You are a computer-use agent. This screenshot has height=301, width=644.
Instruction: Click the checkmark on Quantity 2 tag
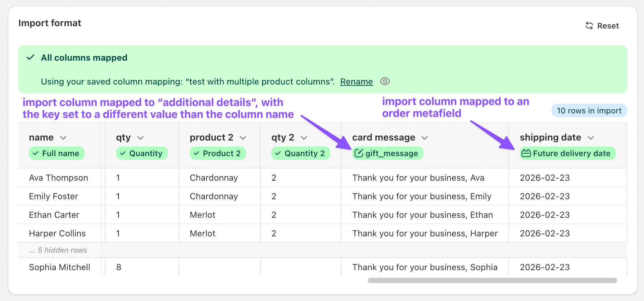tap(278, 153)
